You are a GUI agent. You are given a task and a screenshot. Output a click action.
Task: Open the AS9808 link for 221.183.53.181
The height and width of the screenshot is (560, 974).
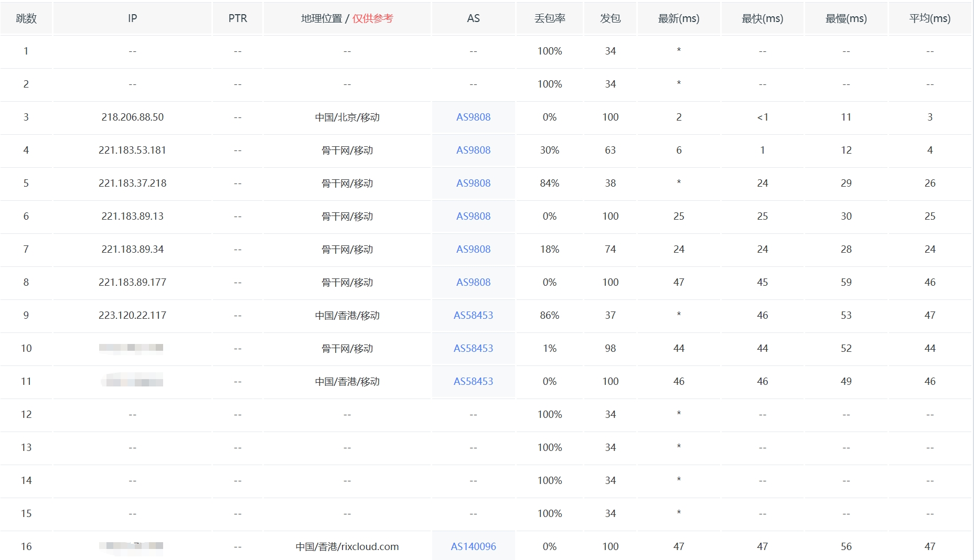tap(473, 150)
